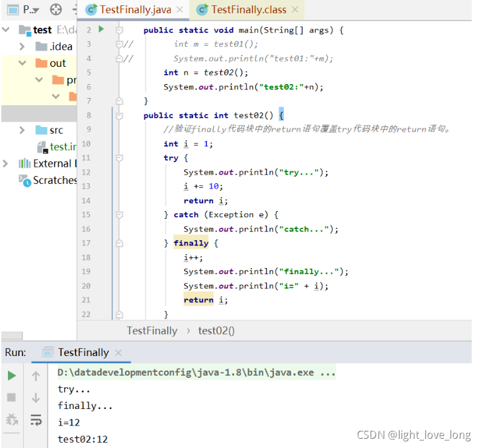The image size is (481, 448).
Task: Click the fold marker on line 17
Action: tap(119, 243)
